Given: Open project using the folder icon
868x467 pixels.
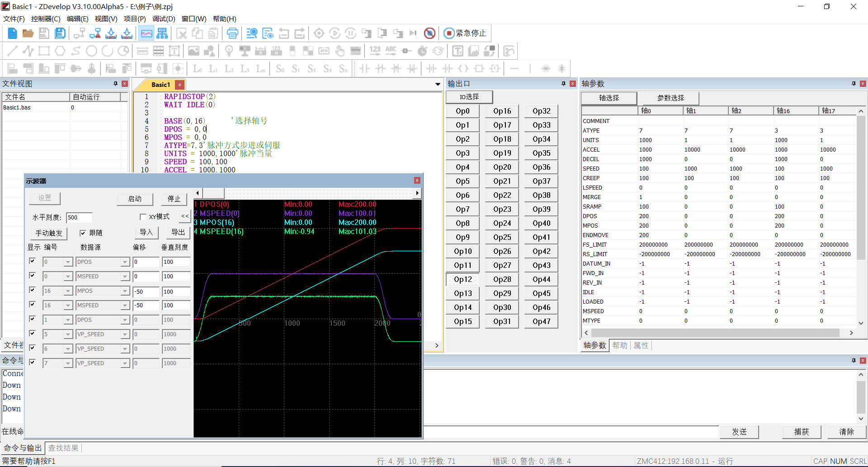Looking at the screenshot, I should pyautogui.click(x=28, y=33).
